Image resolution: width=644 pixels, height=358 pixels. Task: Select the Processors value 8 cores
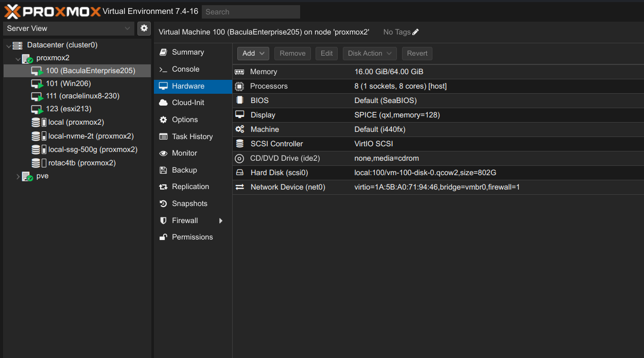pos(401,86)
